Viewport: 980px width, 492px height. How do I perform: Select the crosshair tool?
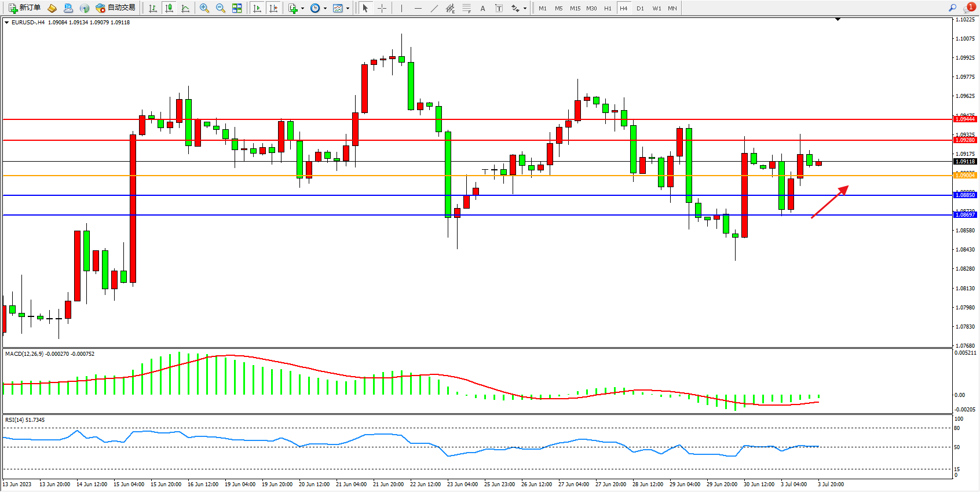[382, 8]
